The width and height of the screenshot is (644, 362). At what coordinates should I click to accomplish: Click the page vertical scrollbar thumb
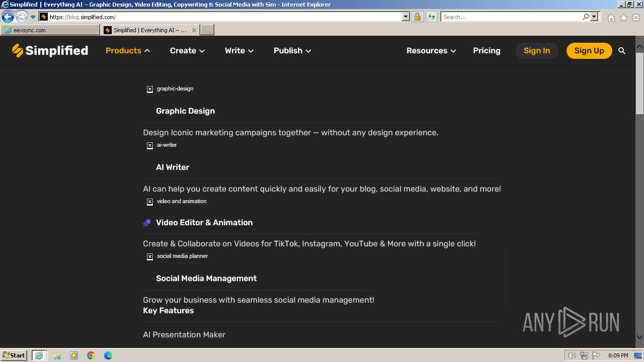(639, 83)
